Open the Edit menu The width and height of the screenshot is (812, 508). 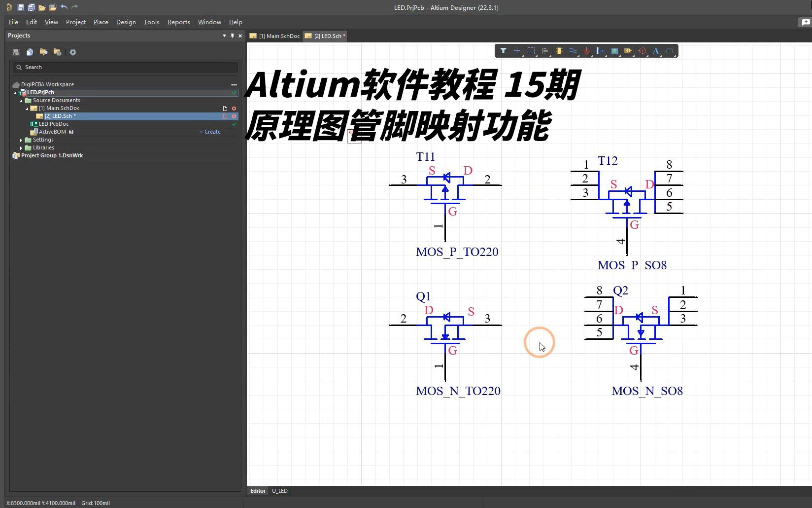pyautogui.click(x=32, y=22)
